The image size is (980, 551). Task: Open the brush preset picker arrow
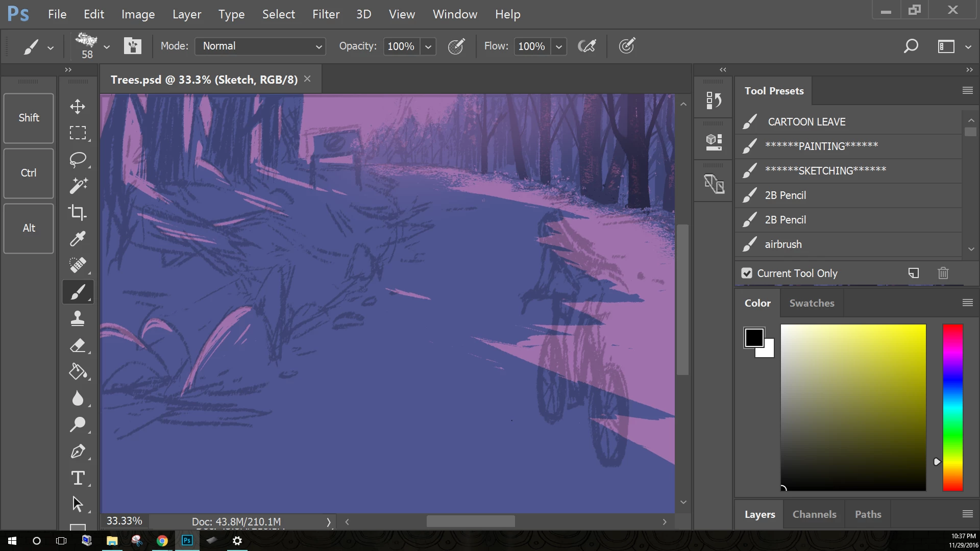point(107,46)
